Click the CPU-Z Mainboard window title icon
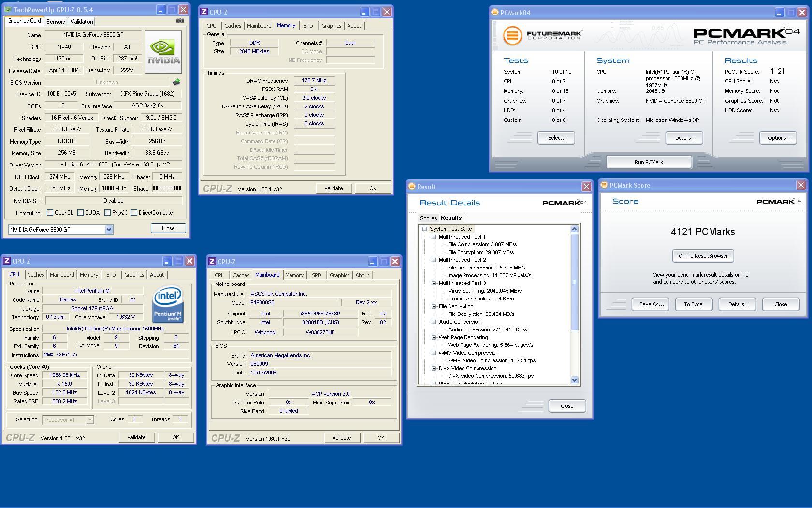The image size is (812, 508). [x=212, y=262]
